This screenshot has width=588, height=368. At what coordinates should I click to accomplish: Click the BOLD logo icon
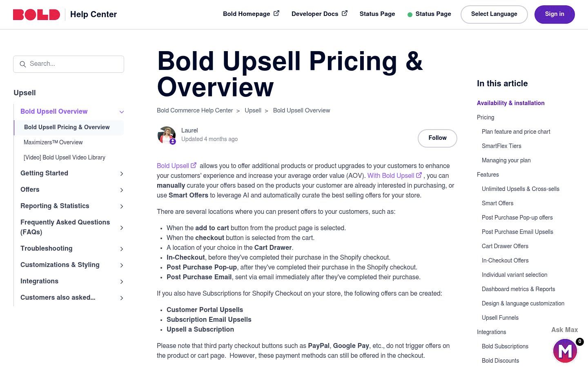point(36,14)
